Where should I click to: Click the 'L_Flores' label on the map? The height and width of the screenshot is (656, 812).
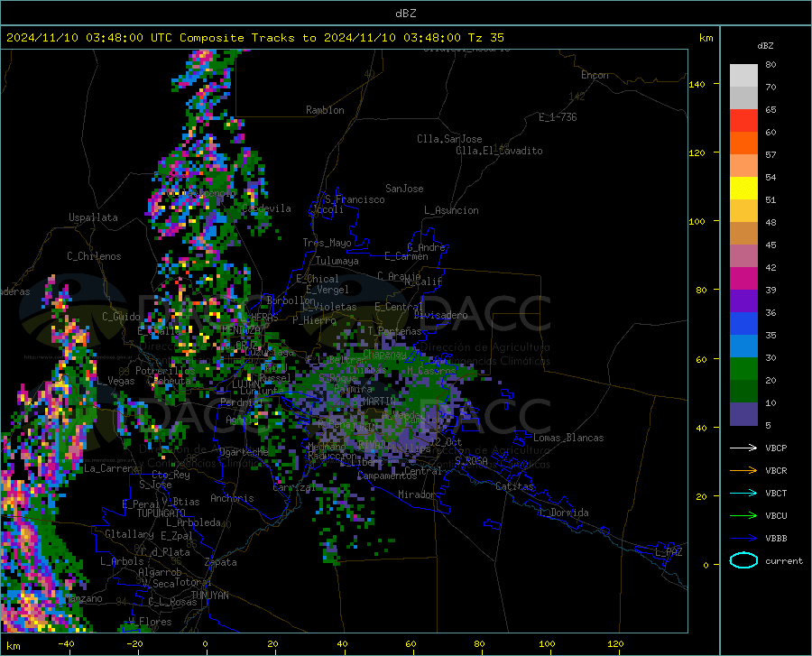coord(151,622)
